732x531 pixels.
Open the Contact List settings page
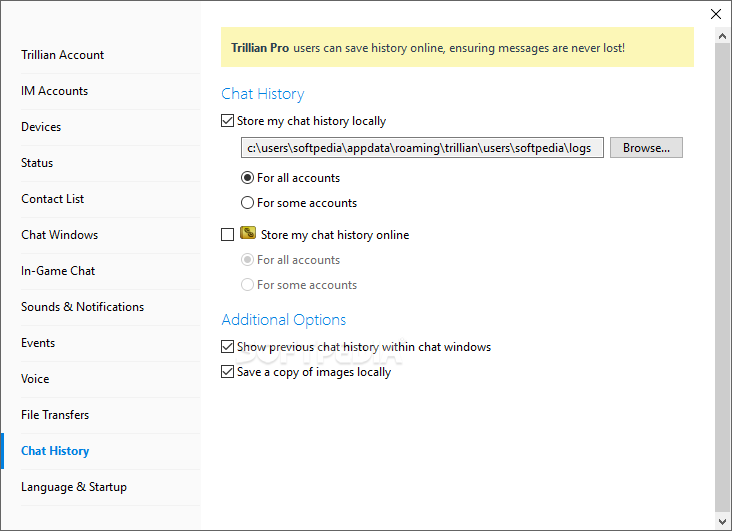52,199
